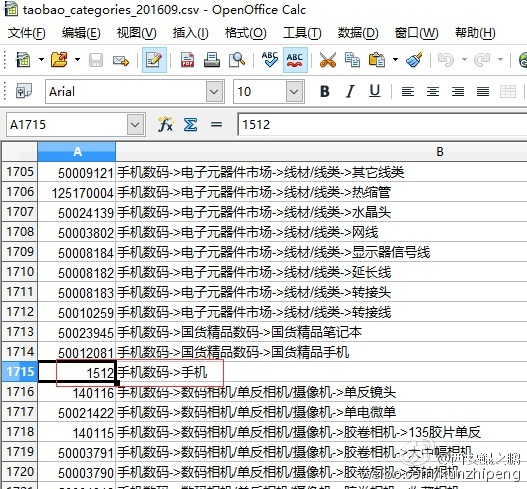Click cell containing 125170004

point(77,192)
